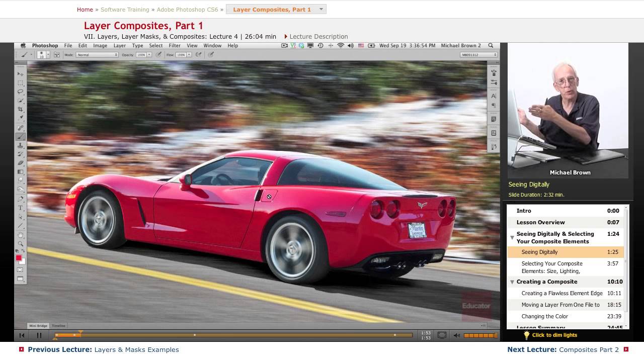Open the Paragraph panel icon
This screenshot has height=362, width=644.
[x=494, y=105]
